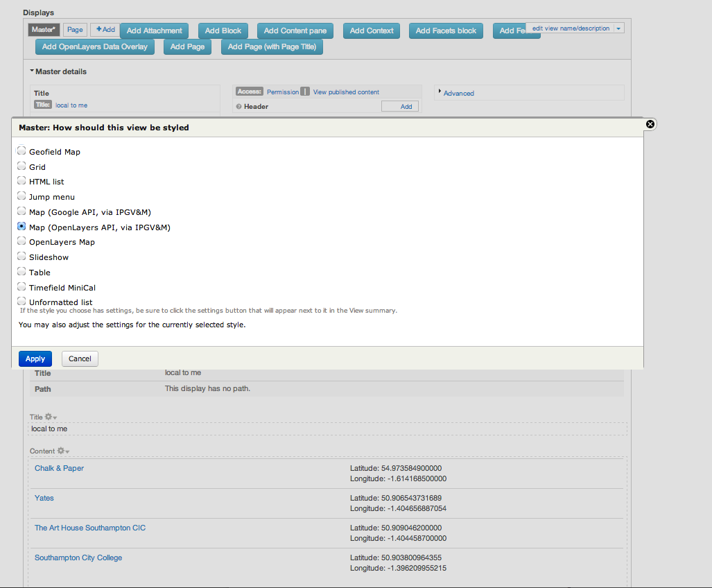Screen dimensions: 712x588
Task: Click the Permission access link
Action: click(x=283, y=92)
